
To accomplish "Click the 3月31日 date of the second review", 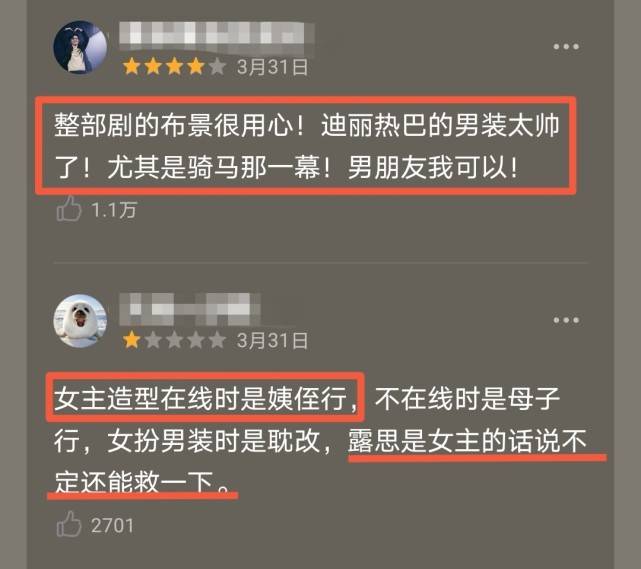I will tap(272, 341).
